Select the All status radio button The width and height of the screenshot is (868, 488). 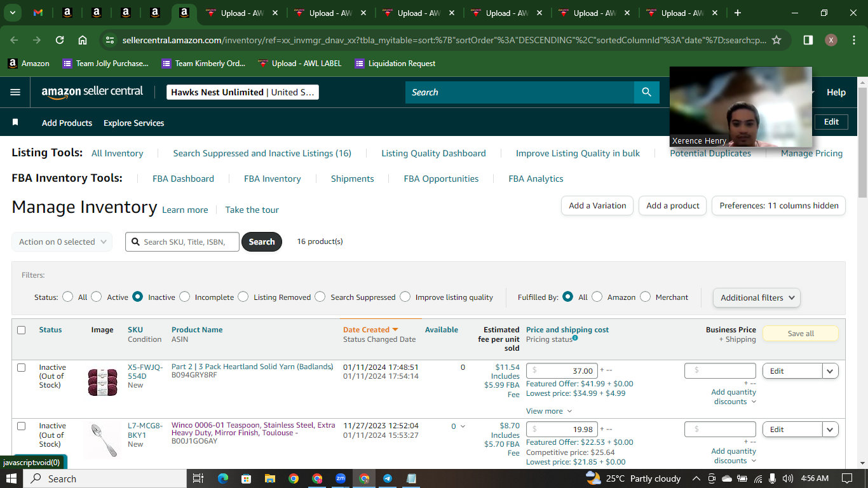tap(68, 297)
